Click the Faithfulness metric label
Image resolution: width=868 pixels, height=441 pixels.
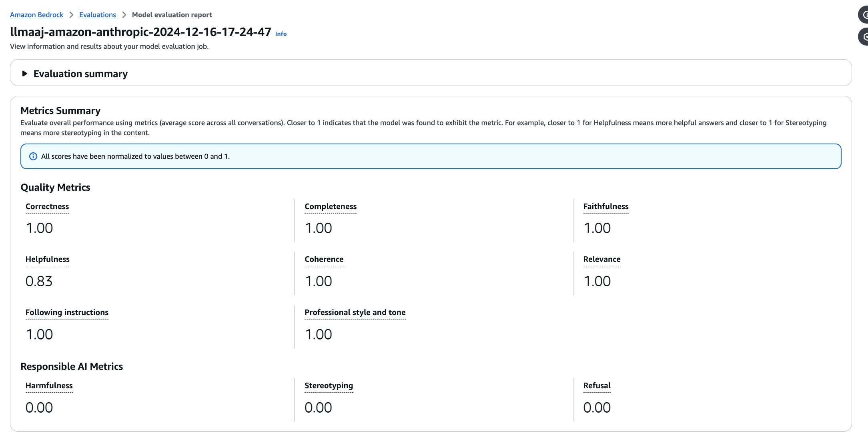coord(606,207)
